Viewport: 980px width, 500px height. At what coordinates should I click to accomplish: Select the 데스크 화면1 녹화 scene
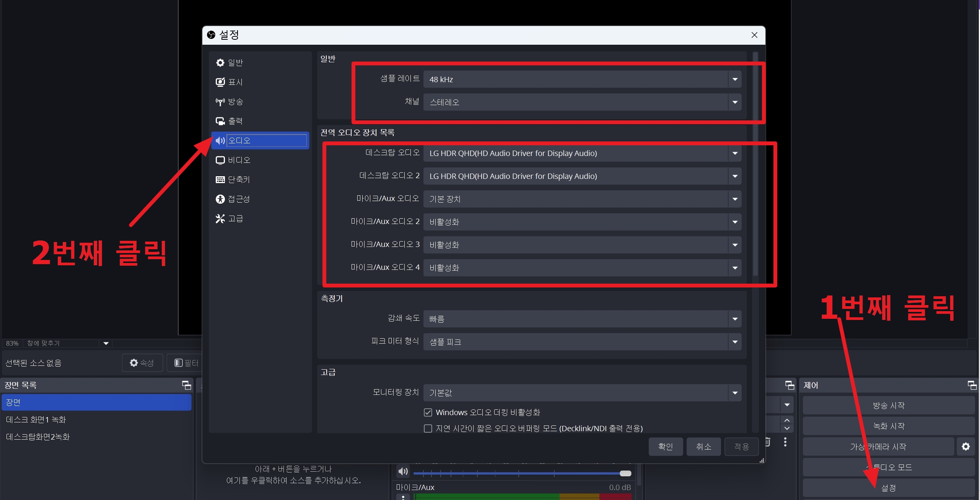[x=36, y=420]
